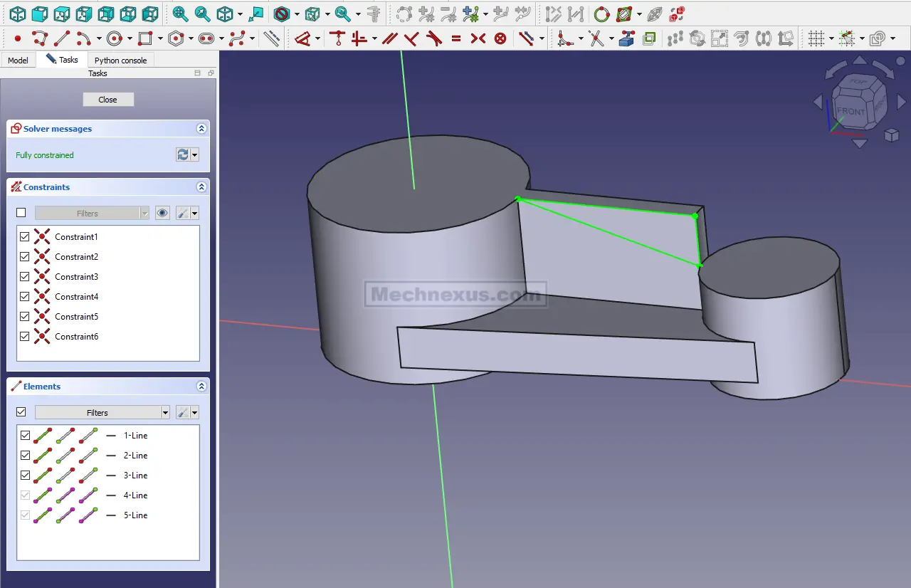Uncheck the Constraint3 checkbox
The width and height of the screenshot is (911, 588).
[x=25, y=277]
